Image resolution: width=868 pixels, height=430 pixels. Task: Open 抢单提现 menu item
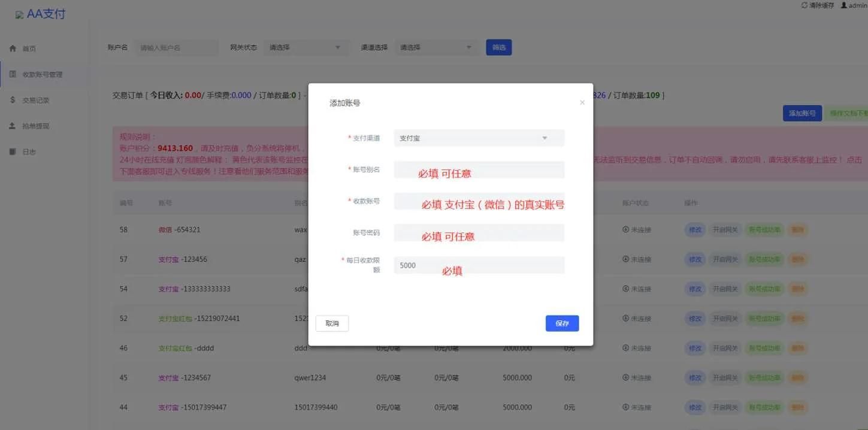click(x=36, y=126)
